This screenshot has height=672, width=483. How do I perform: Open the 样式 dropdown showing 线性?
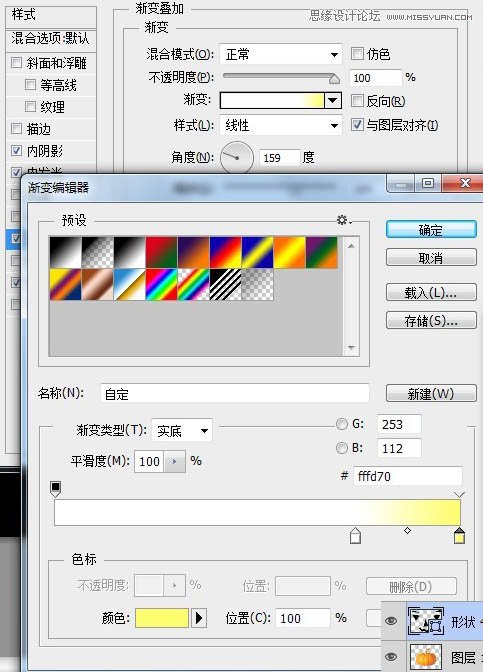point(281,125)
